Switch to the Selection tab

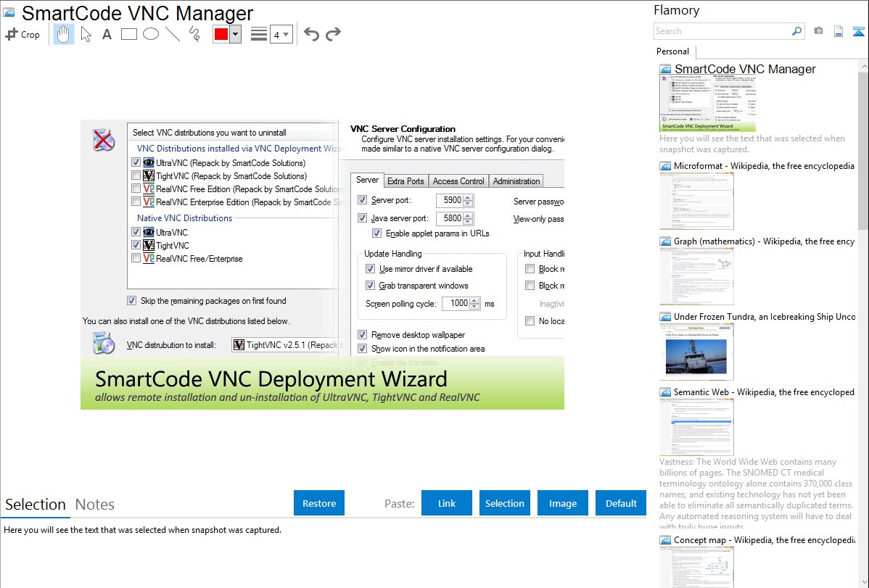36,505
